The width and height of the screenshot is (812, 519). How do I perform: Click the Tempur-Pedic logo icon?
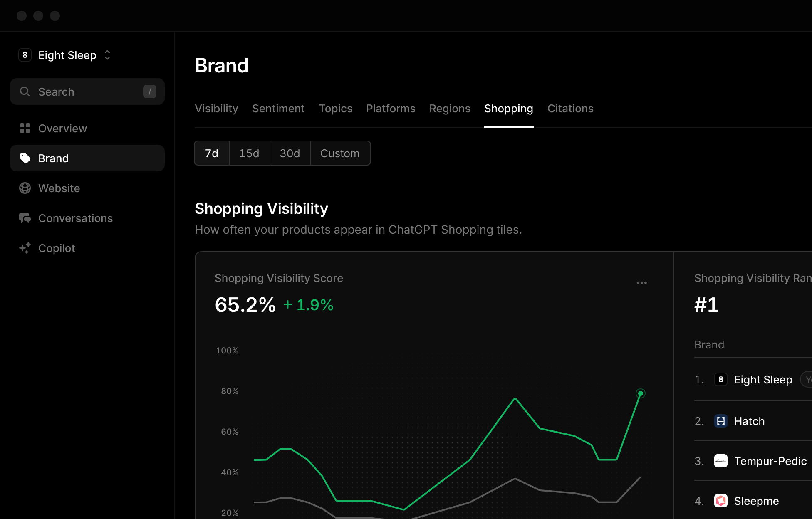pyautogui.click(x=721, y=461)
